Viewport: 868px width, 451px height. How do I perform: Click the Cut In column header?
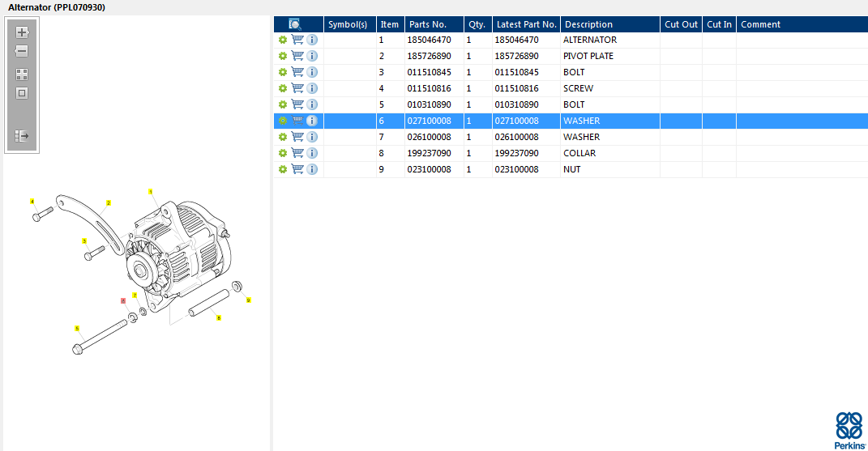click(719, 24)
